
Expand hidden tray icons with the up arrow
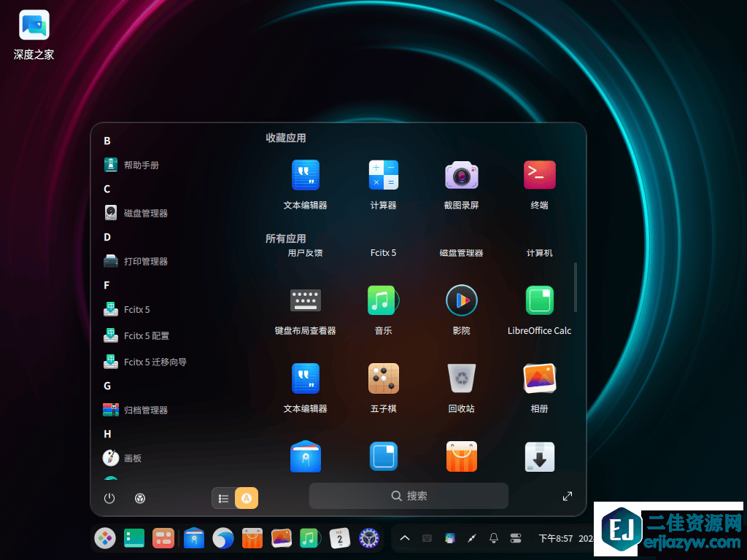405,537
